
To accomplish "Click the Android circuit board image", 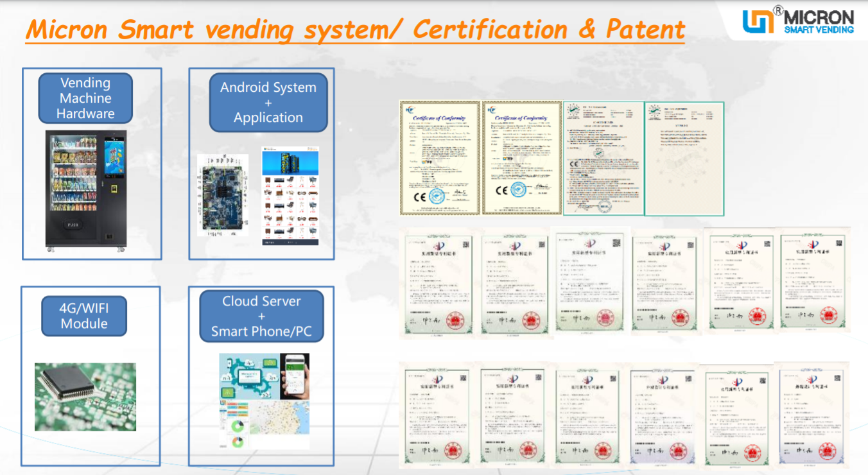I will click(221, 196).
